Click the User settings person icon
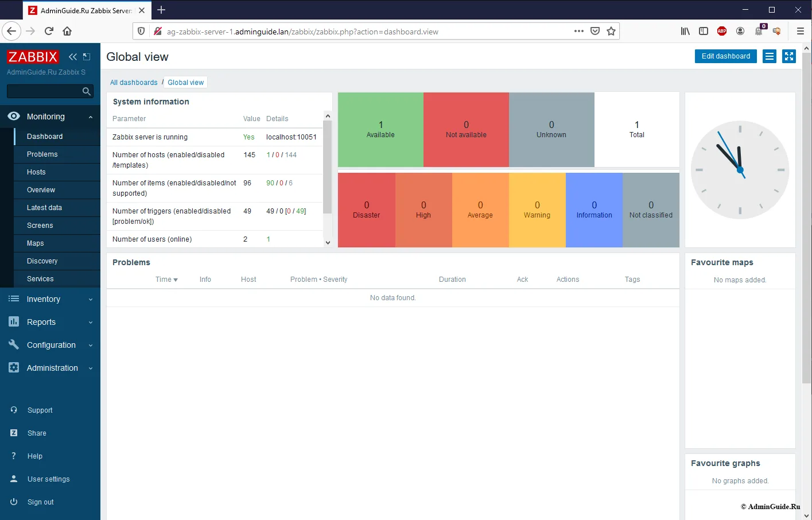The width and height of the screenshot is (812, 520). 14,479
